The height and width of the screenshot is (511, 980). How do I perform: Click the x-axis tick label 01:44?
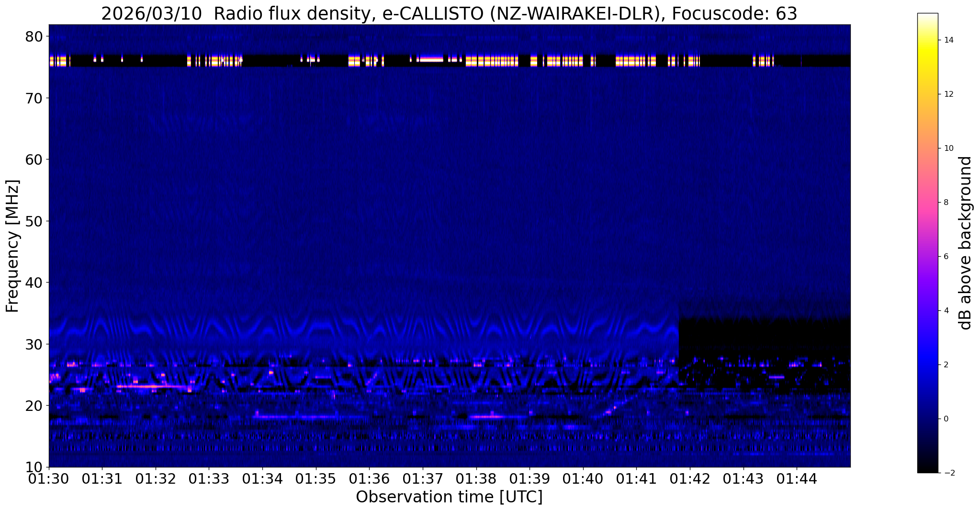pyautogui.click(x=797, y=478)
